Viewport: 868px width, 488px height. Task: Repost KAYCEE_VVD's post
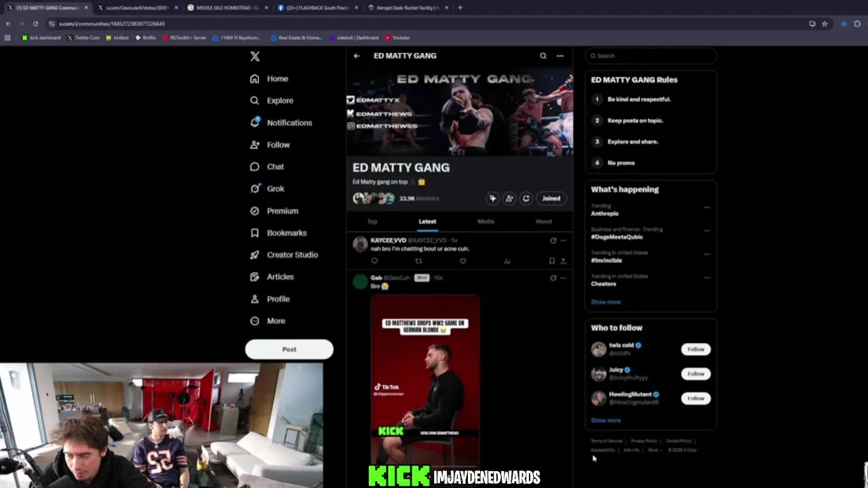point(418,261)
